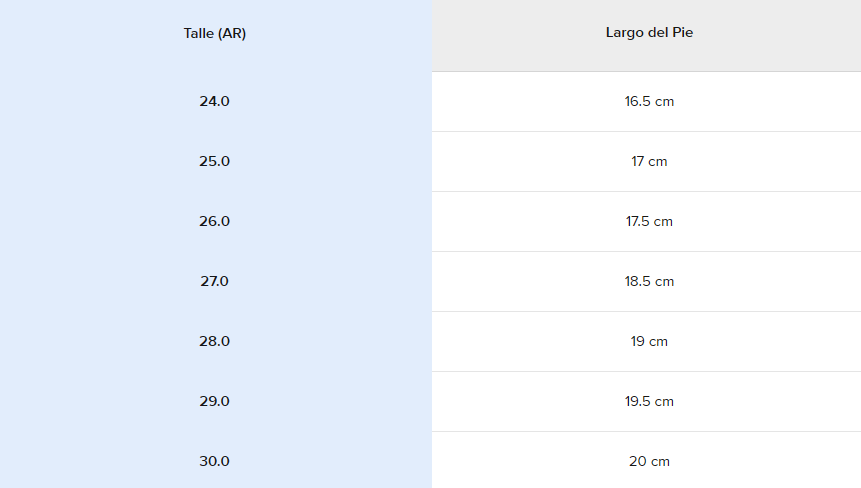The image size is (861, 488).
Task: Select size 24.0 in the Talle column
Action: pos(215,101)
